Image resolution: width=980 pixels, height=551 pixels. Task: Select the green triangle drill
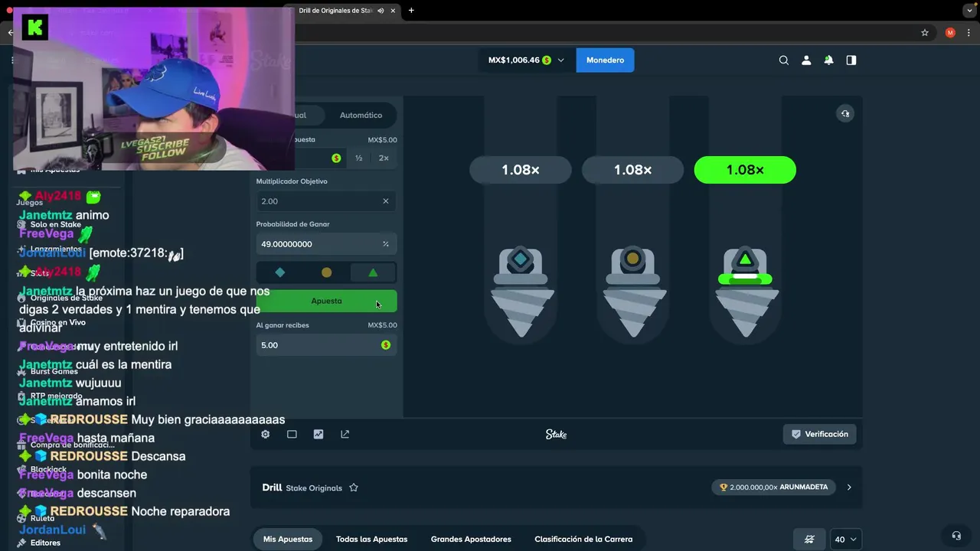373,272
